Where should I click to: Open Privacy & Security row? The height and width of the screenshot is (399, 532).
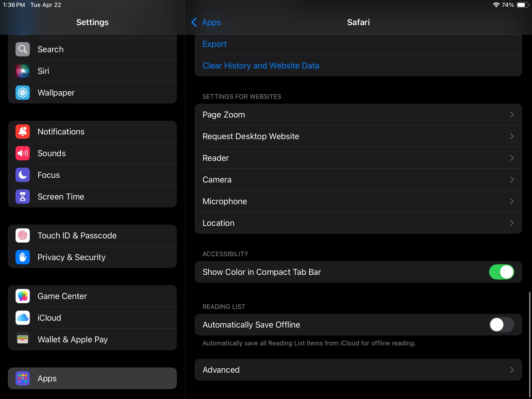(92, 257)
